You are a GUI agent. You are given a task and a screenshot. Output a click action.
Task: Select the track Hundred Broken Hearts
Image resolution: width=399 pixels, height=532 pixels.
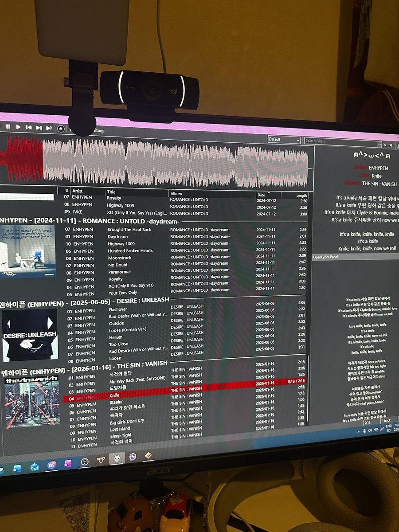130,251
